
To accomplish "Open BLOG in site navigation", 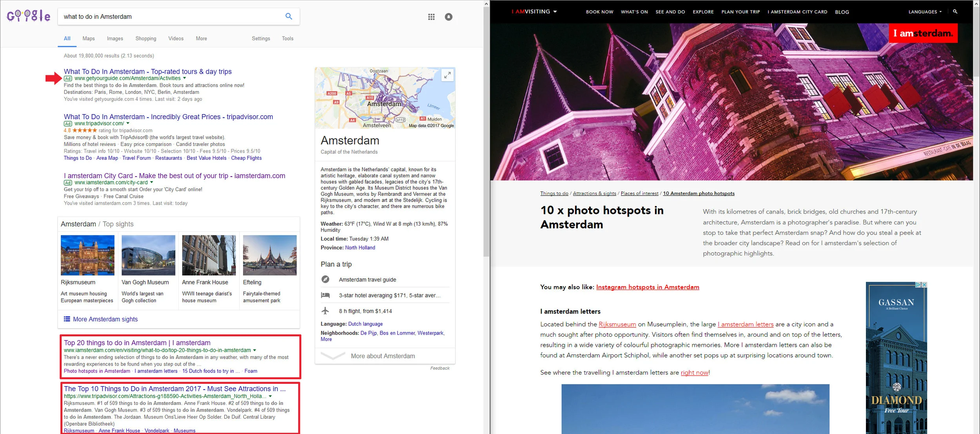I will [x=842, y=12].
